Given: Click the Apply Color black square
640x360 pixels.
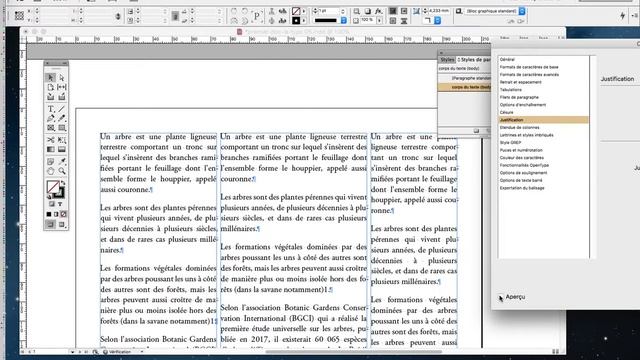Looking at the screenshot, I should pyautogui.click(x=49, y=214).
